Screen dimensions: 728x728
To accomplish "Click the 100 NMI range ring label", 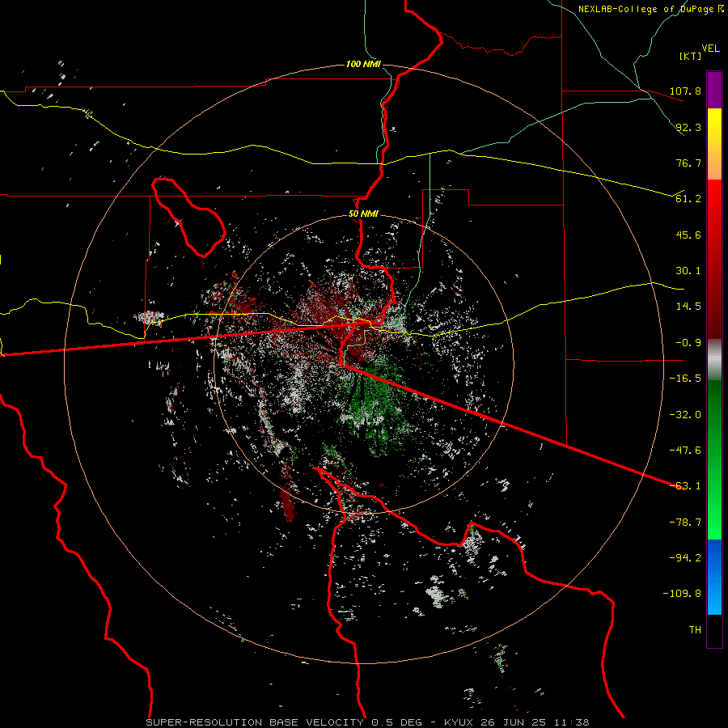I will tap(363, 64).
